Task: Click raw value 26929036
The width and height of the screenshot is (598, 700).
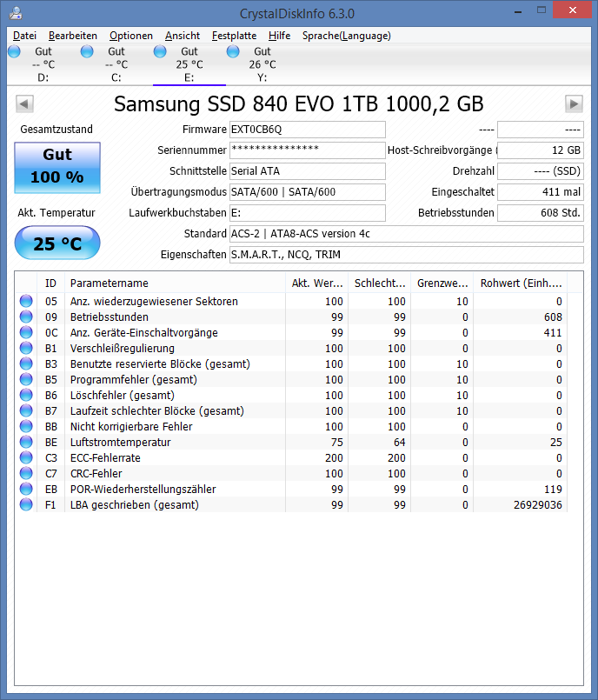Action: (x=538, y=505)
